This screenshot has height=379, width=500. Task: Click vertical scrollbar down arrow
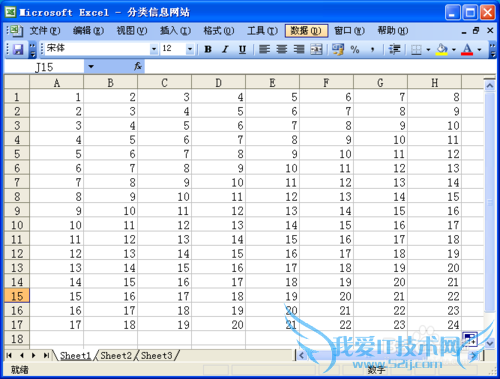tap(490, 343)
